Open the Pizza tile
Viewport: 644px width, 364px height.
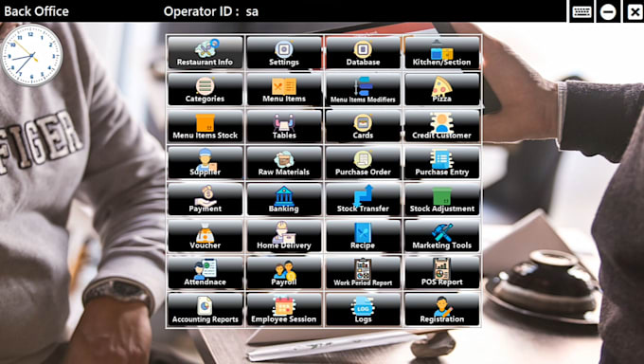[442, 89]
